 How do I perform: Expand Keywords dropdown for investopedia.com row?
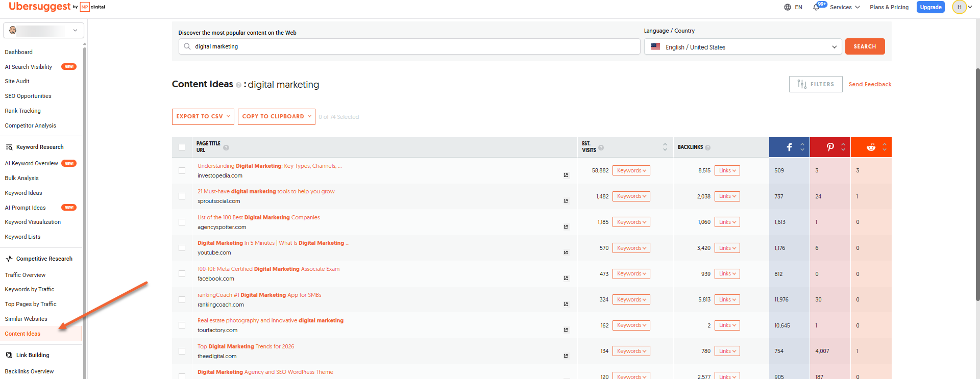[x=631, y=170]
